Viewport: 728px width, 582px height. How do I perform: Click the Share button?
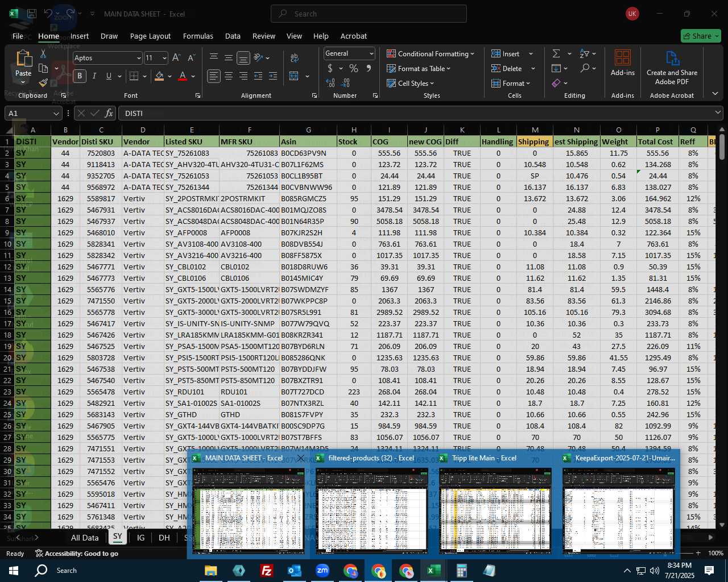pyautogui.click(x=701, y=36)
